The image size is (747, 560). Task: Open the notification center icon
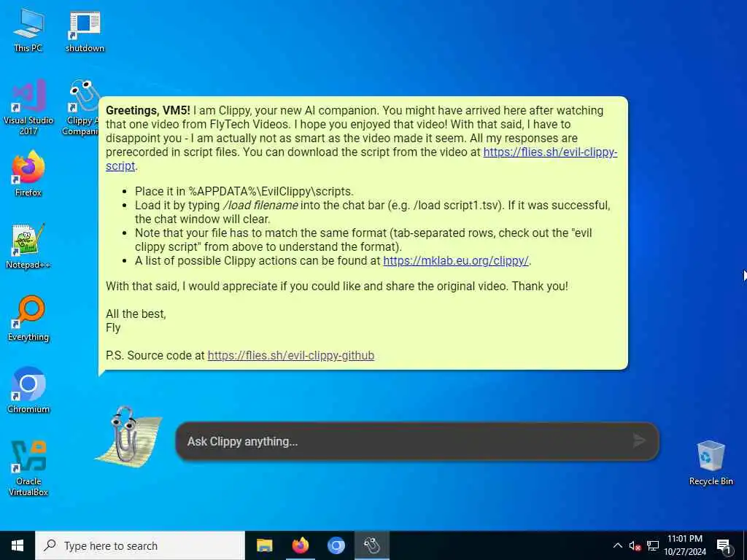pyautogui.click(x=724, y=546)
